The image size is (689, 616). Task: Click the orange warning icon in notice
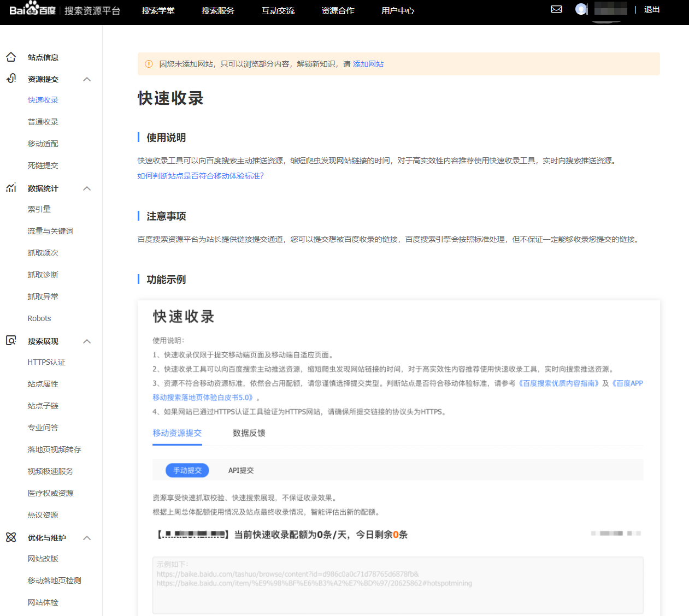coord(149,64)
